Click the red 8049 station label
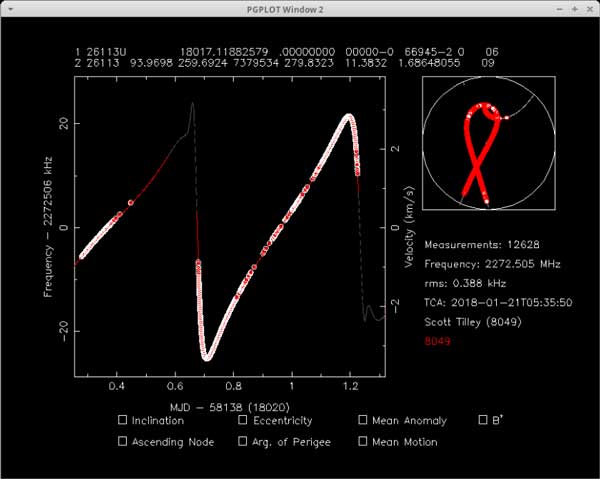Viewport: 600px width, 479px height. tap(437, 340)
